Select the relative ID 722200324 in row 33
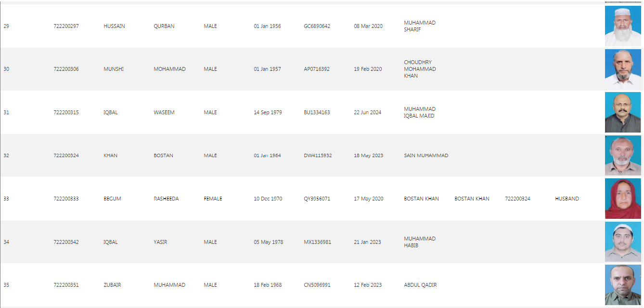 coord(517,199)
